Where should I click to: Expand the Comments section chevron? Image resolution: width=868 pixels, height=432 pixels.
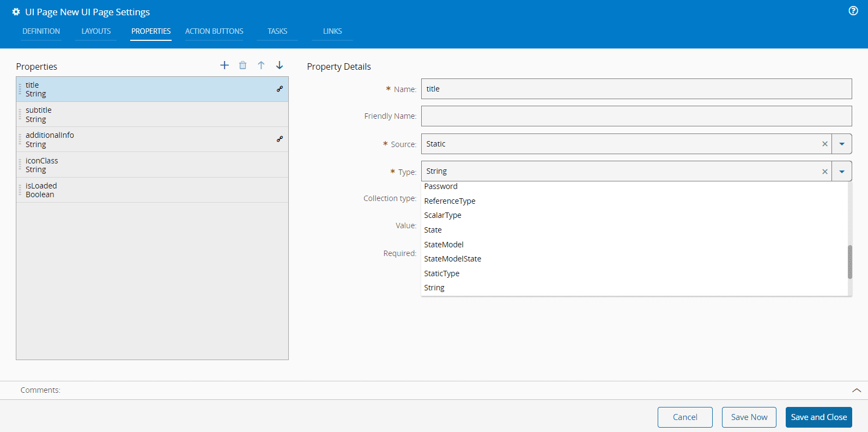tap(856, 390)
